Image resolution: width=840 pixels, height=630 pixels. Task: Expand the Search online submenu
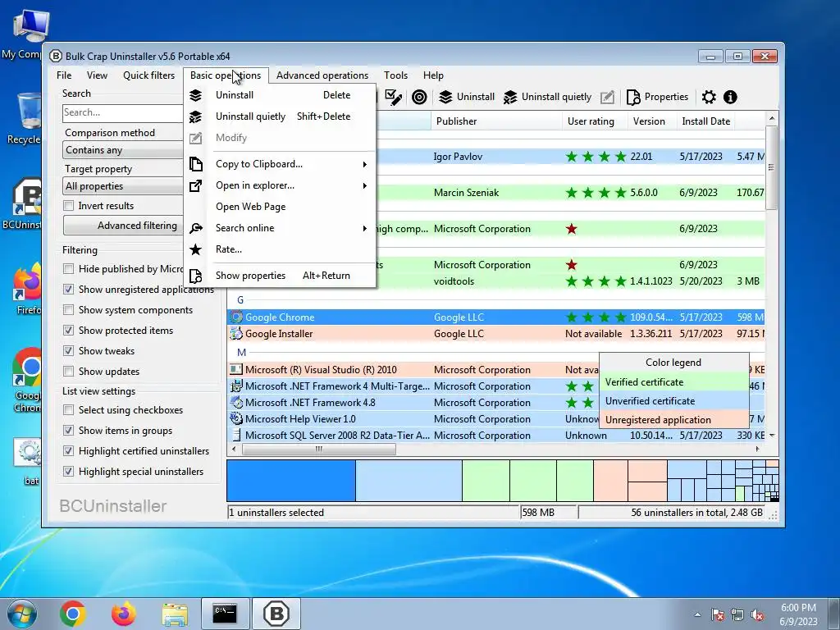click(364, 228)
